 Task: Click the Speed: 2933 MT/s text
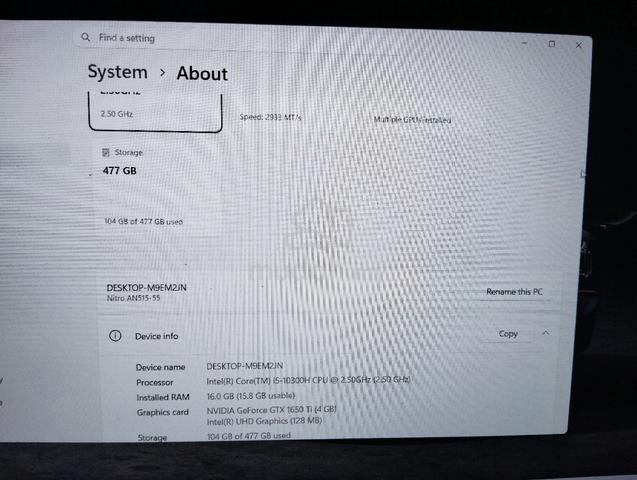tap(270, 117)
